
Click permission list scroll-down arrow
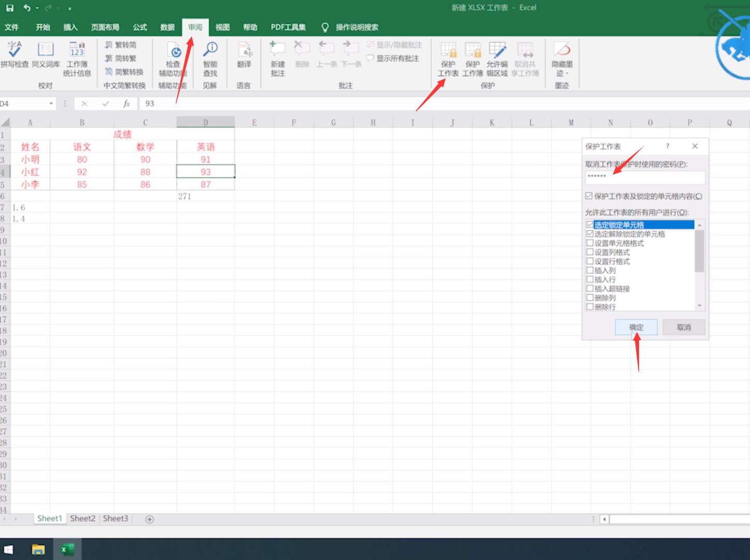coord(700,306)
